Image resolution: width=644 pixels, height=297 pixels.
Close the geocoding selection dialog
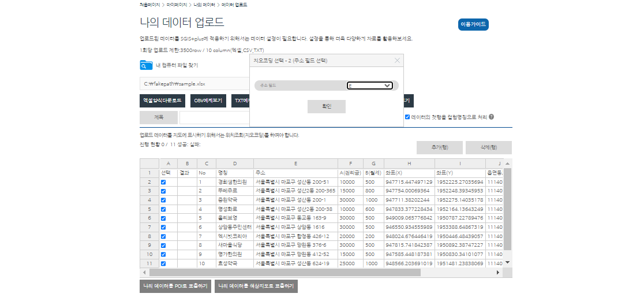click(397, 60)
